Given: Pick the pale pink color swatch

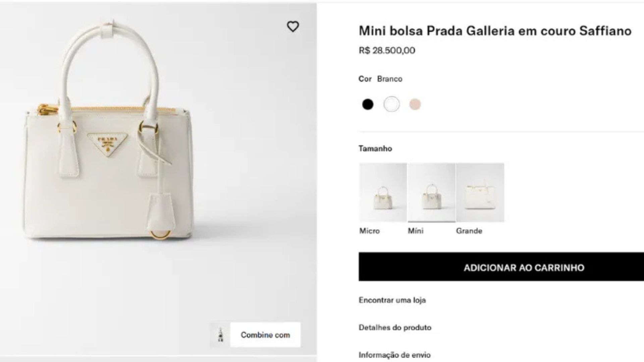Looking at the screenshot, I should tap(415, 104).
